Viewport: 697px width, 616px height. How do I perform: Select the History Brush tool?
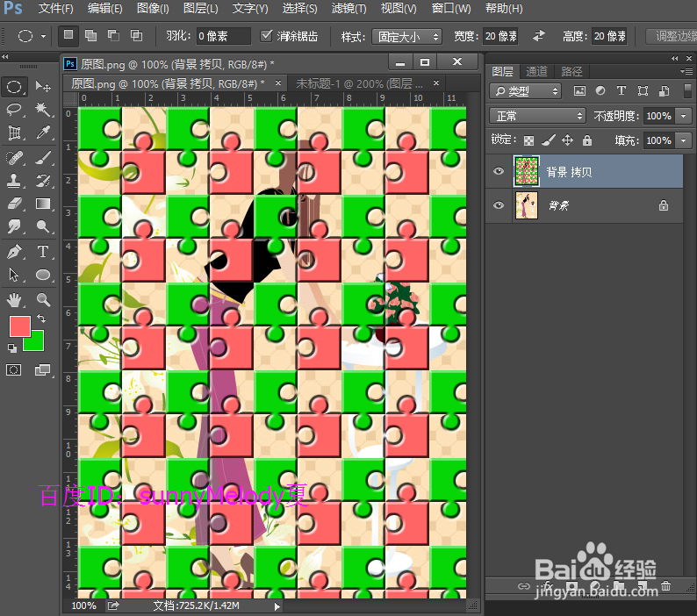(x=43, y=181)
